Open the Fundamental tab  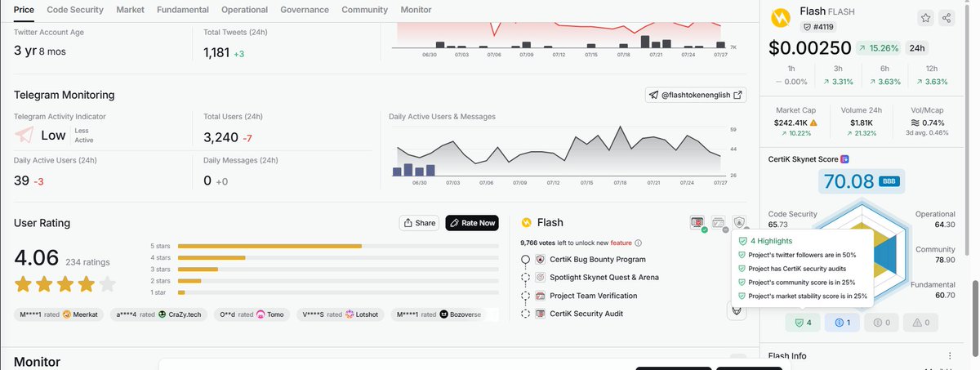pos(183,10)
